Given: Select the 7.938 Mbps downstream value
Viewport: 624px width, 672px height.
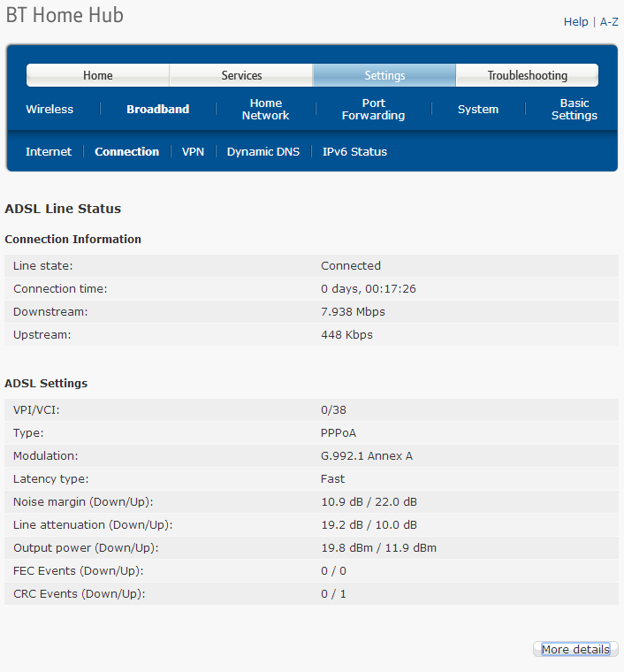Looking at the screenshot, I should pyautogui.click(x=353, y=312).
